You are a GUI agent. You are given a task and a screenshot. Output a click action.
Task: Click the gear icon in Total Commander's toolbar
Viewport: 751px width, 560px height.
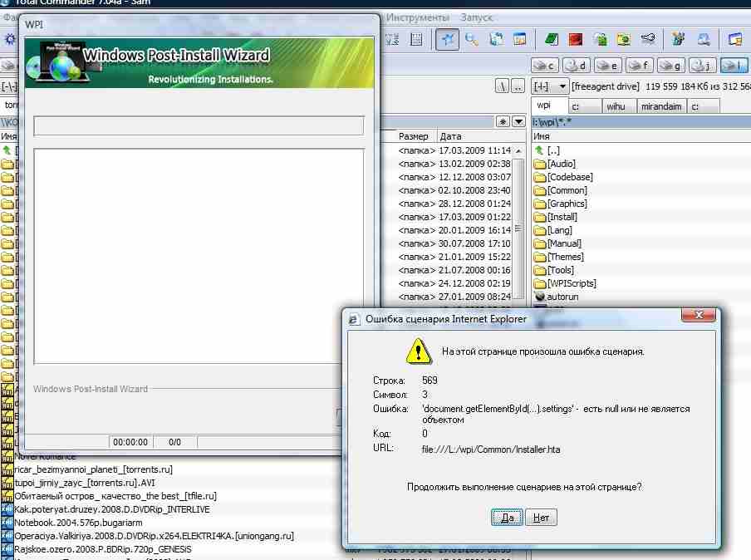[10, 39]
